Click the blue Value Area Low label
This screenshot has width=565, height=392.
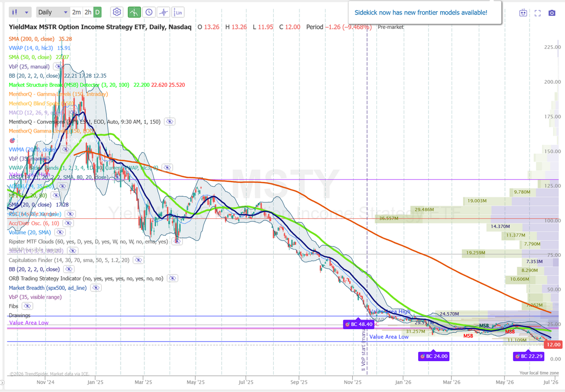pyautogui.click(x=389, y=337)
